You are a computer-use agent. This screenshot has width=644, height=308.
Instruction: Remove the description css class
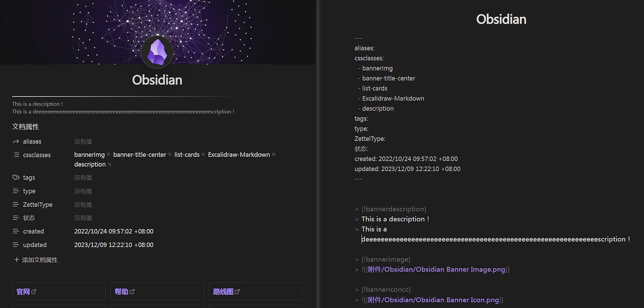click(109, 164)
